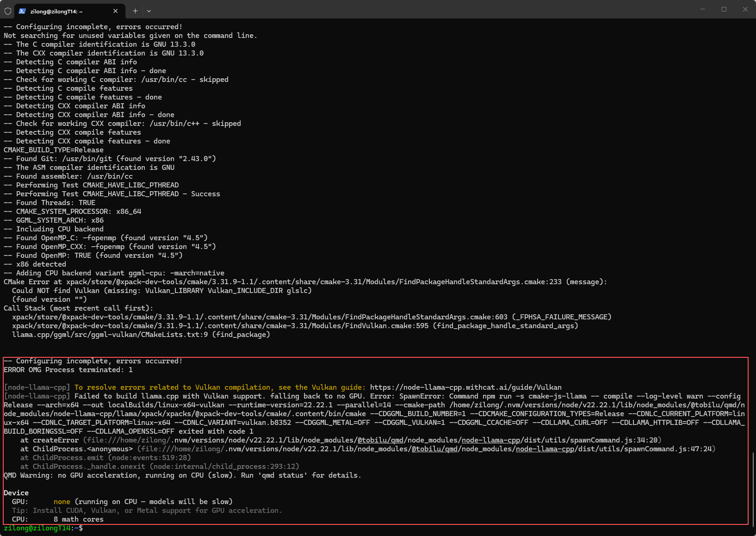Click 'CMAKE_SYSTEM_PROCESSOR: x86_64' line
The height and width of the screenshot is (536, 756).
tap(72, 212)
